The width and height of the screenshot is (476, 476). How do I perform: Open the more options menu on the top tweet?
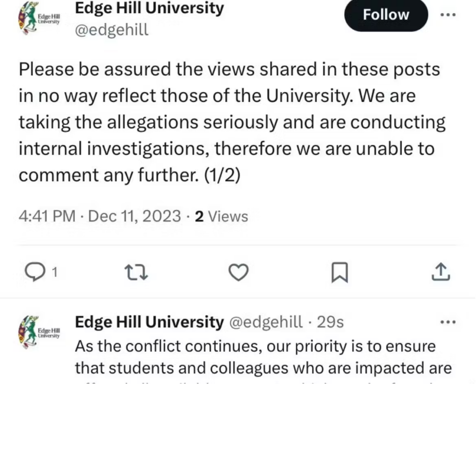tap(448, 14)
